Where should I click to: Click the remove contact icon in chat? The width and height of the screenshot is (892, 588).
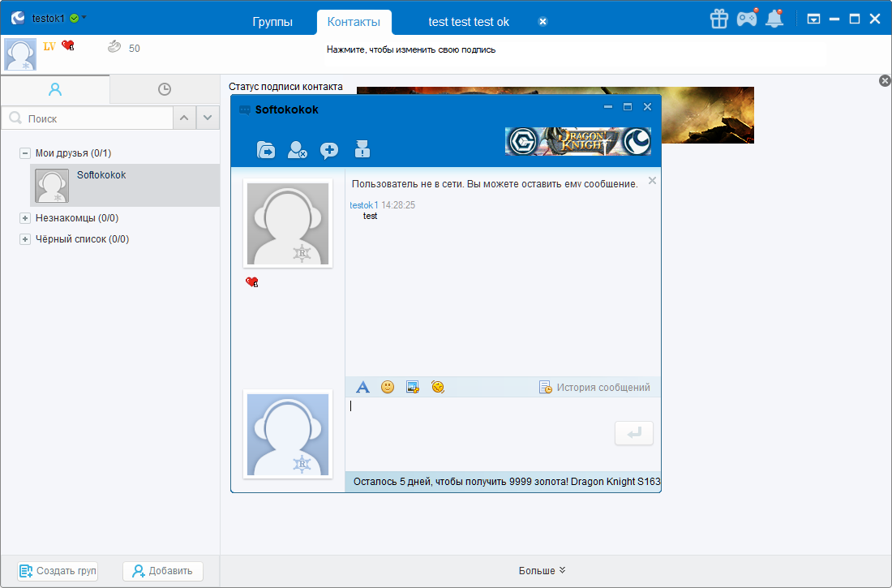[x=297, y=150]
